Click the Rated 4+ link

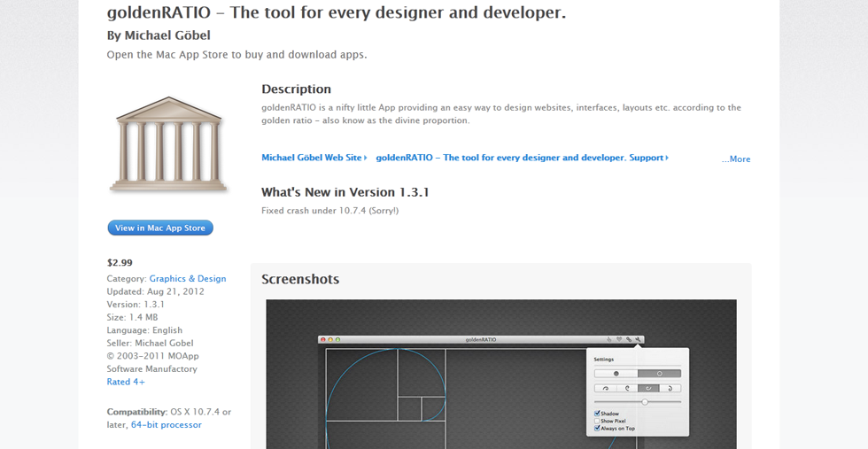point(126,382)
